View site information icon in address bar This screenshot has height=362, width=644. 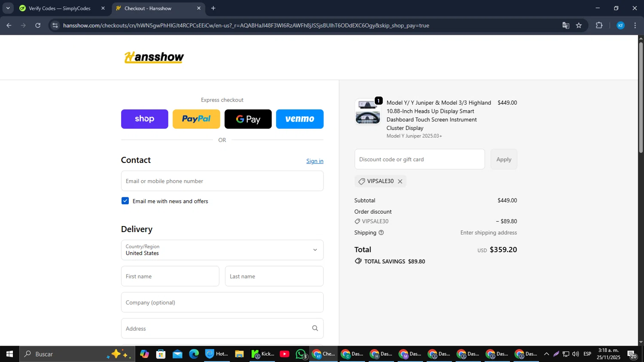55,25
